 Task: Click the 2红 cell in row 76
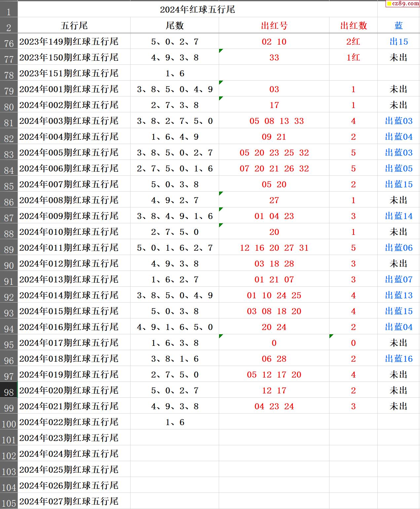pos(353,42)
